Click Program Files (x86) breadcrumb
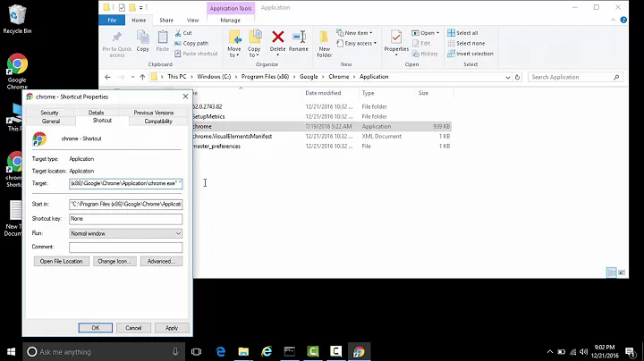Viewport: 644px width, 361px height. [265, 77]
